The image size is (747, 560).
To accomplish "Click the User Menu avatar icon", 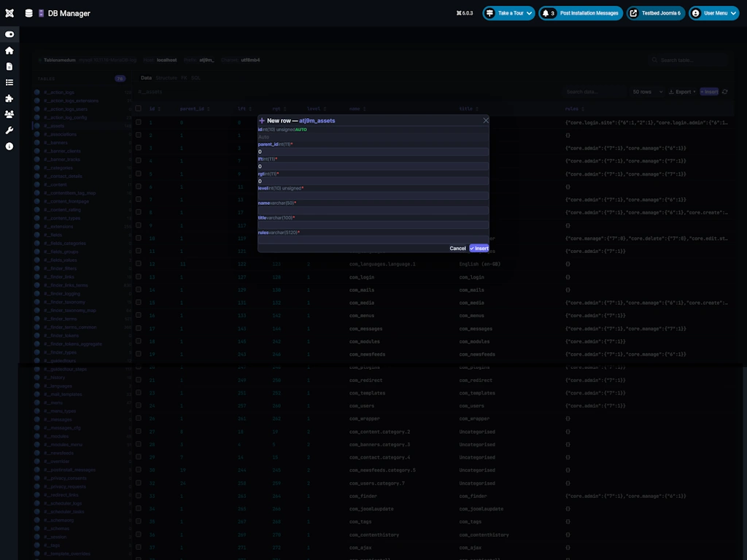I will point(695,13).
